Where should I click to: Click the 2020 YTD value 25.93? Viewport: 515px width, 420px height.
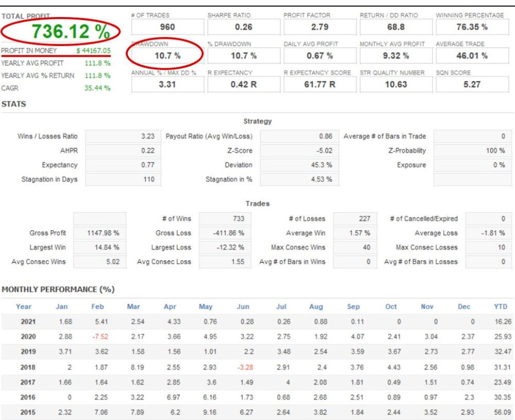[x=503, y=337]
